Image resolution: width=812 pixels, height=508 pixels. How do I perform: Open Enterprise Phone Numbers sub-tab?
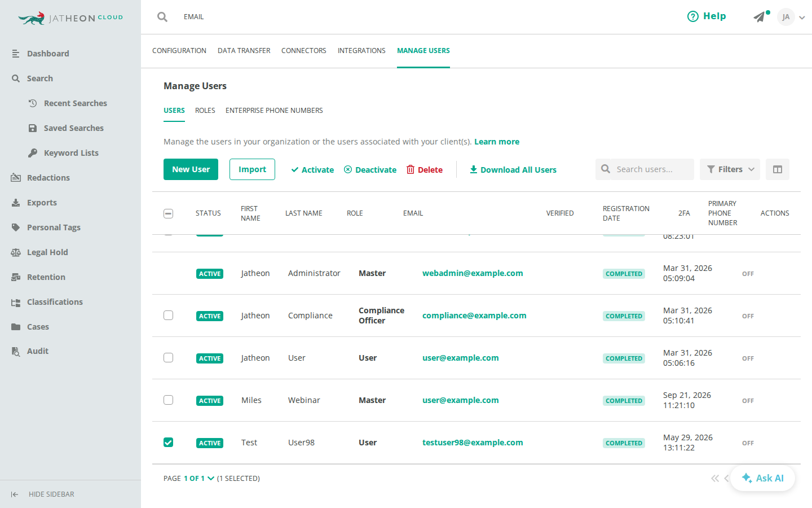pyautogui.click(x=274, y=111)
